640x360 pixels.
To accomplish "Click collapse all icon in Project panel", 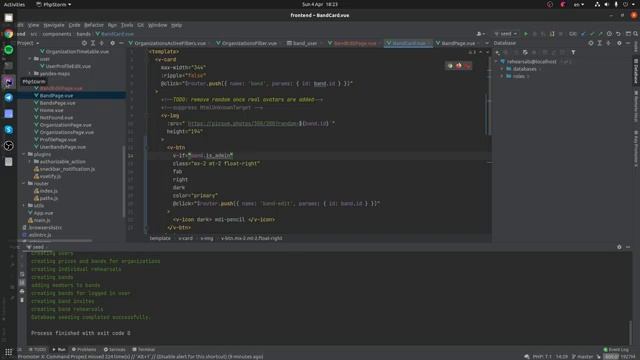I will pyautogui.click(x=102, y=43).
